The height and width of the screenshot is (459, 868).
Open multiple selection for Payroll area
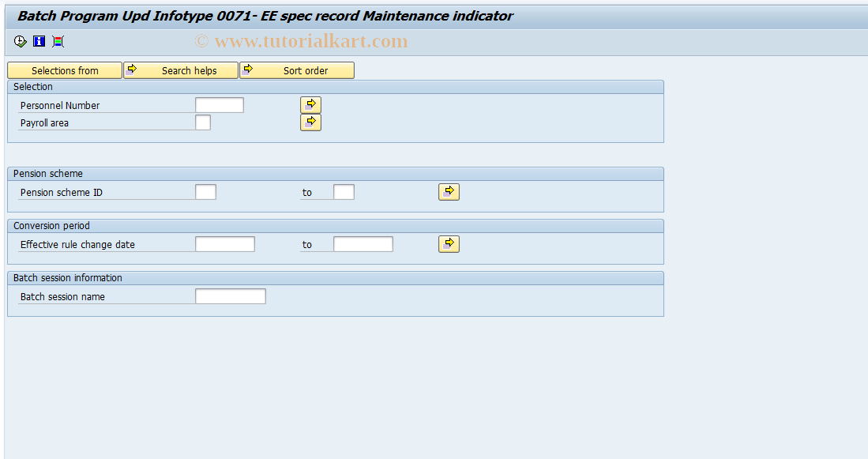pyautogui.click(x=310, y=122)
